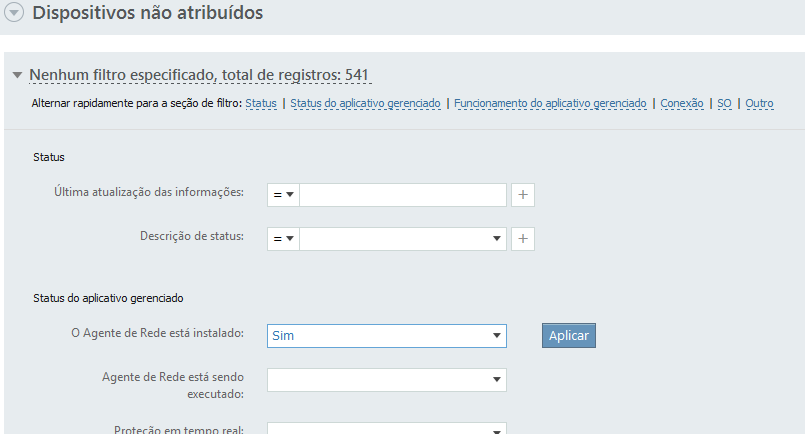Jump to Status filter section link

pyautogui.click(x=261, y=103)
